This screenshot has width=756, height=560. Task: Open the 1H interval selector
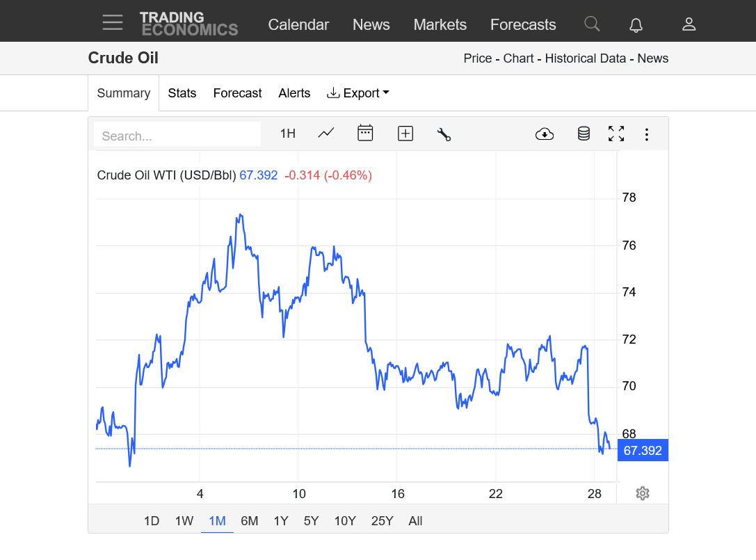287,134
